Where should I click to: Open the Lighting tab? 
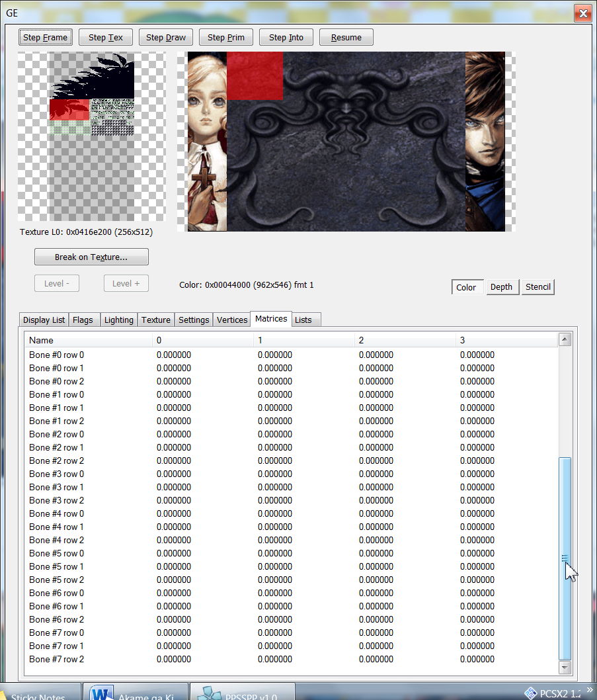(118, 320)
